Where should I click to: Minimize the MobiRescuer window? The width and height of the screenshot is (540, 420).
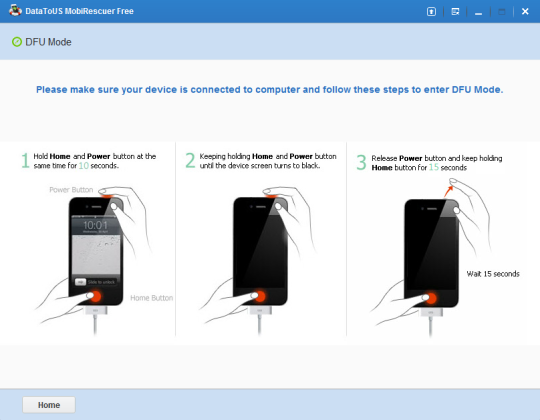pos(478,13)
